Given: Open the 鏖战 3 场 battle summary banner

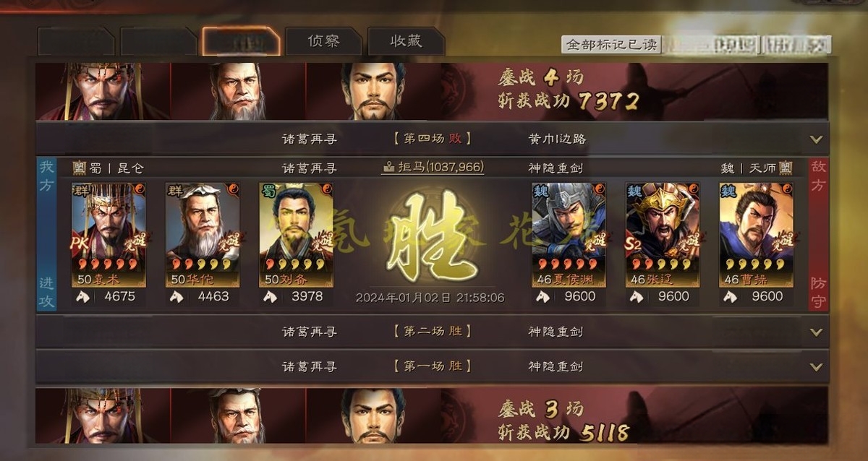Looking at the screenshot, I should point(433,416).
